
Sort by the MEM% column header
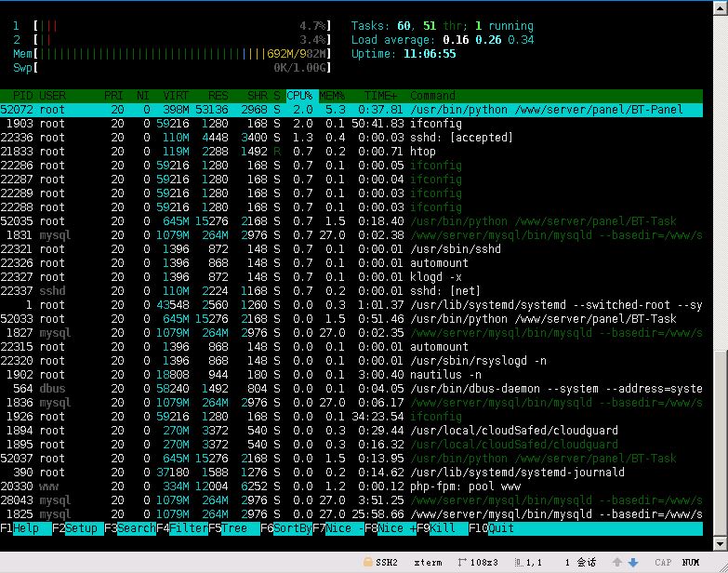coord(332,96)
